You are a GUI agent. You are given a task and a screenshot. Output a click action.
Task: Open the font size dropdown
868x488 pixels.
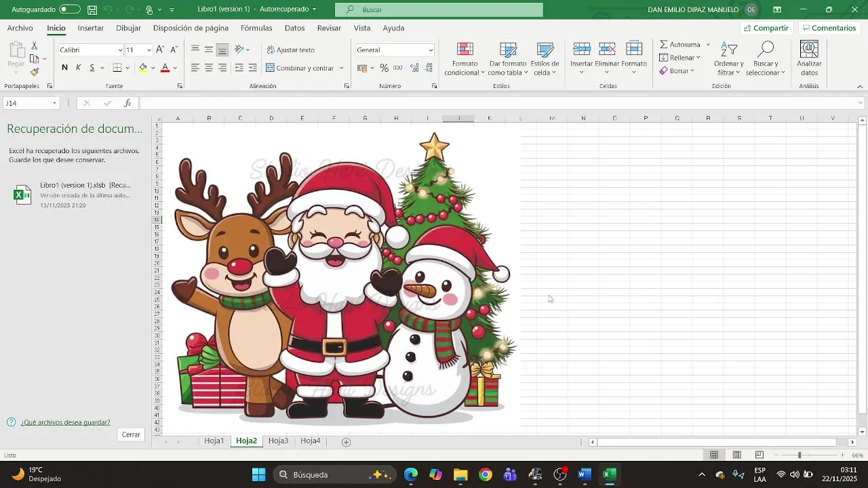point(149,50)
